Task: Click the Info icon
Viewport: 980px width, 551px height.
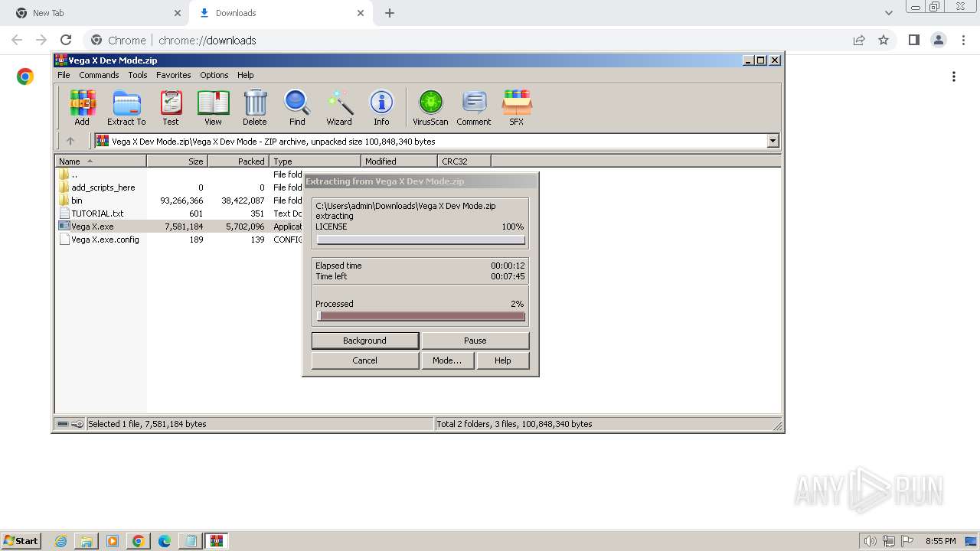Action: click(x=381, y=107)
